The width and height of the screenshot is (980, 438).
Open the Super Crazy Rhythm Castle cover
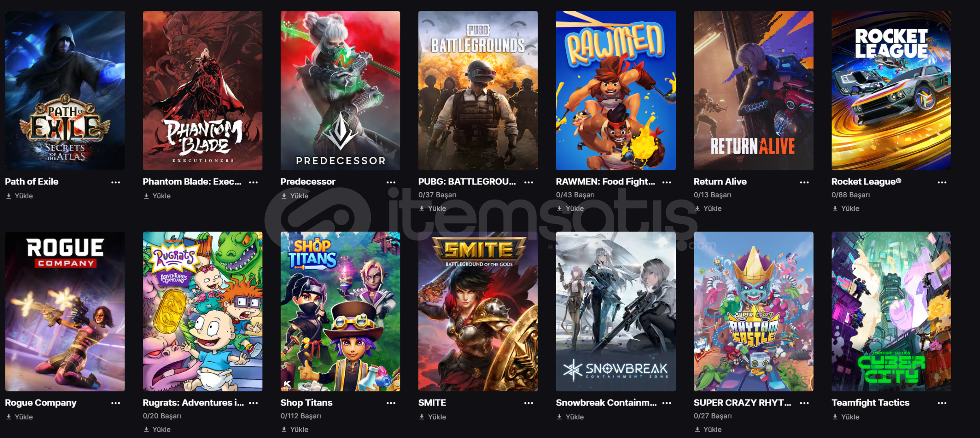click(754, 311)
